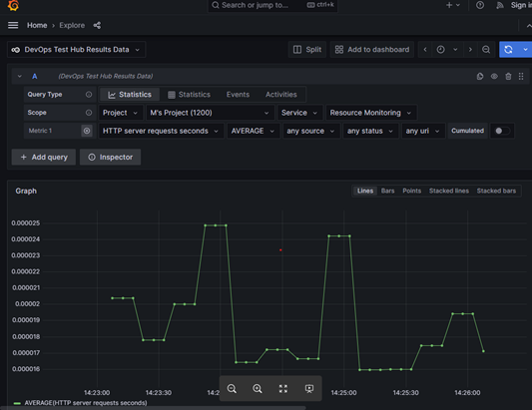Click the peak data point near 0.000025
The width and height of the screenshot is (532, 410).
point(216,225)
